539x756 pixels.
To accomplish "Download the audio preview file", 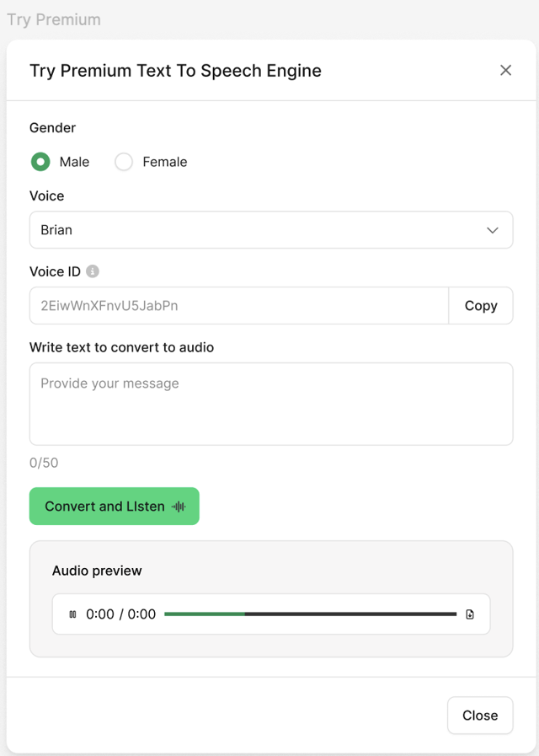I will [470, 614].
